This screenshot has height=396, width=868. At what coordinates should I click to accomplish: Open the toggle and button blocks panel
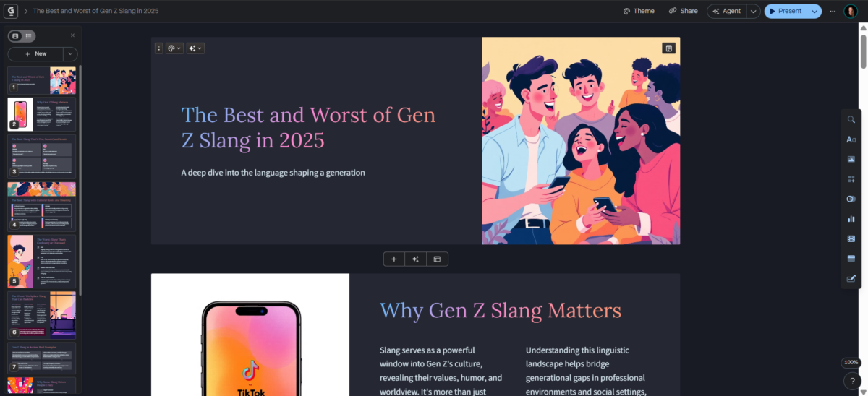point(851,199)
